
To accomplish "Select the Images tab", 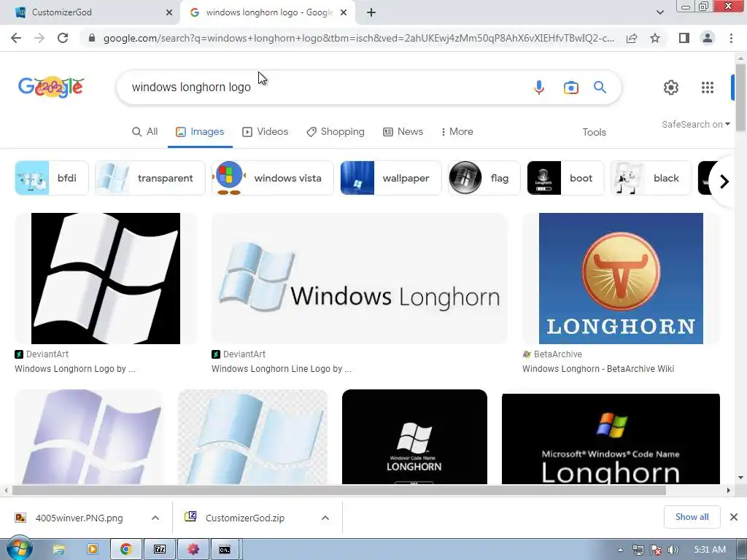I will click(200, 131).
